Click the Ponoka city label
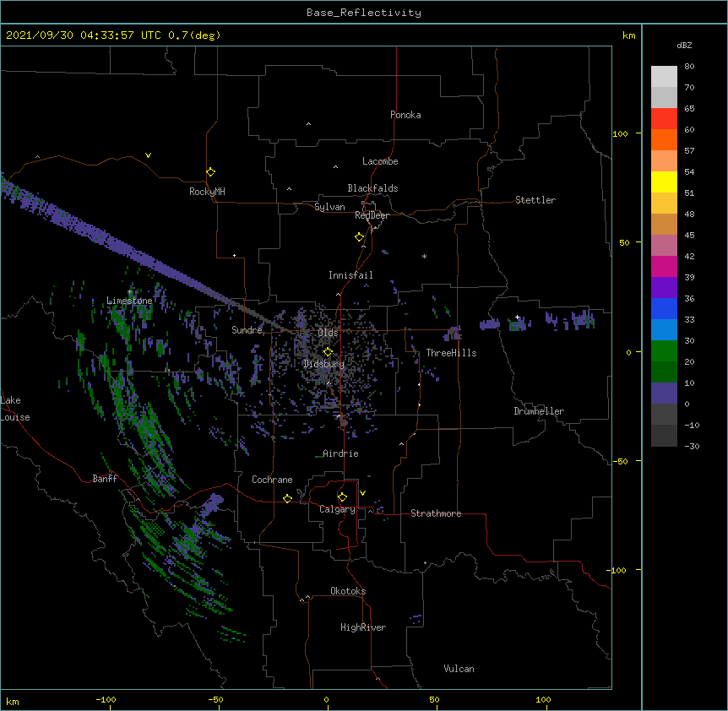The width and height of the screenshot is (728, 711). point(405,115)
